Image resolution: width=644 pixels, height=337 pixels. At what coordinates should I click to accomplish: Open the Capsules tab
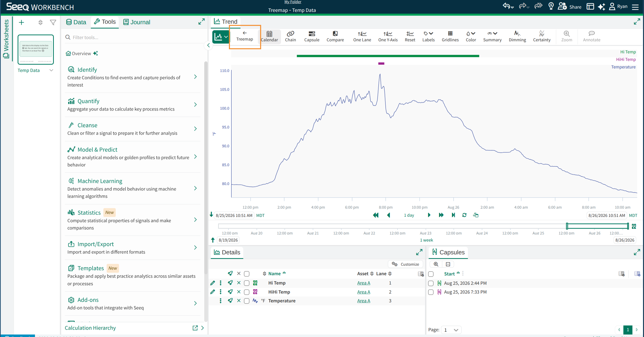point(448,252)
